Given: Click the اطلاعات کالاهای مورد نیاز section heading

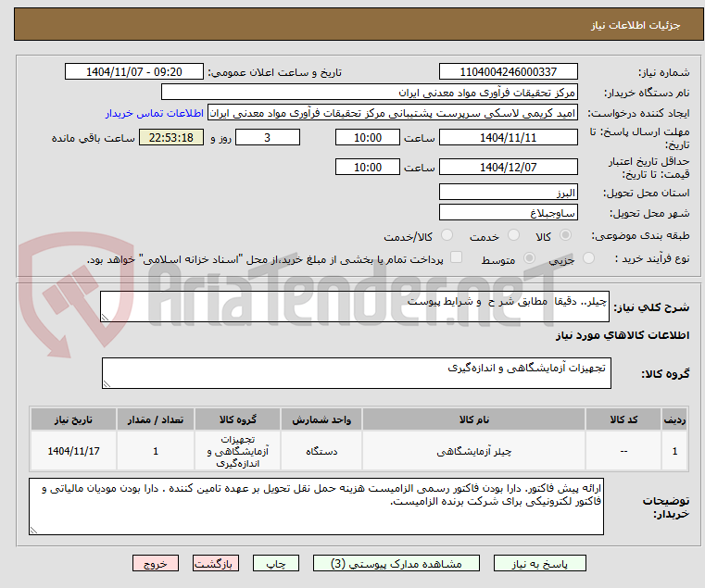Looking at the screenshot, I should click(x=623, y=335).
